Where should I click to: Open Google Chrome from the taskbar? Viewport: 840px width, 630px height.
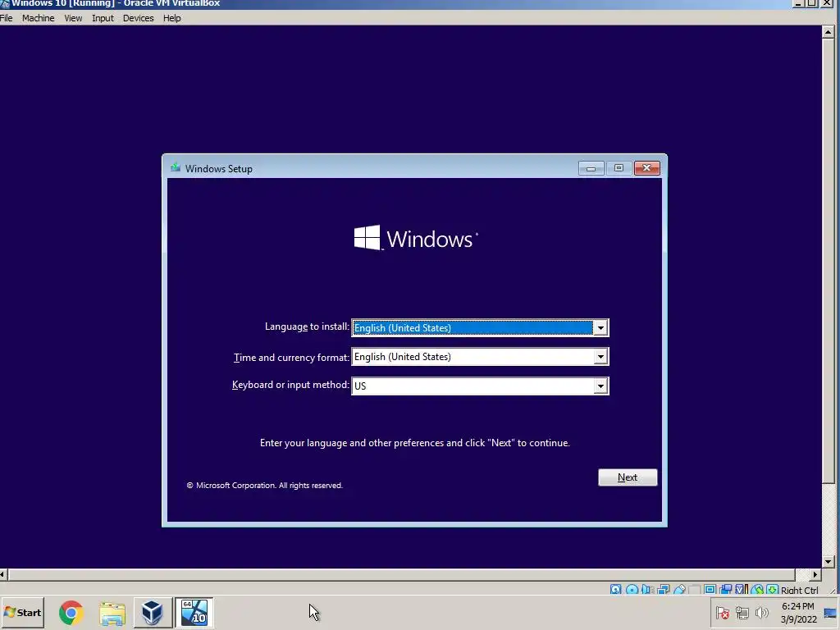coord(71,612)
